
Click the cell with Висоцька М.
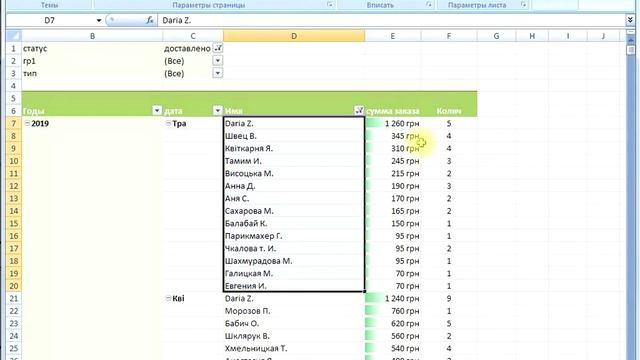click(x=294, y=173)
